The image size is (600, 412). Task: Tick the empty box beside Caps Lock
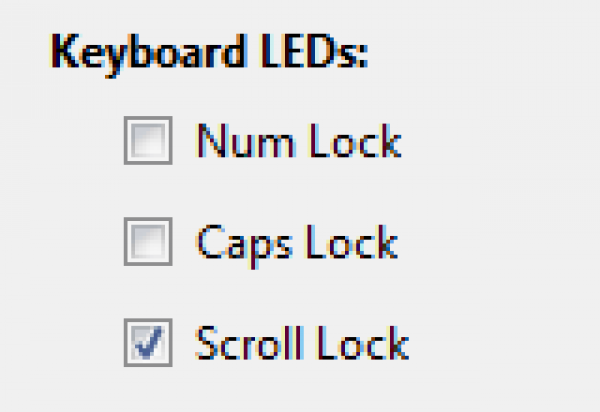[148, 242]
